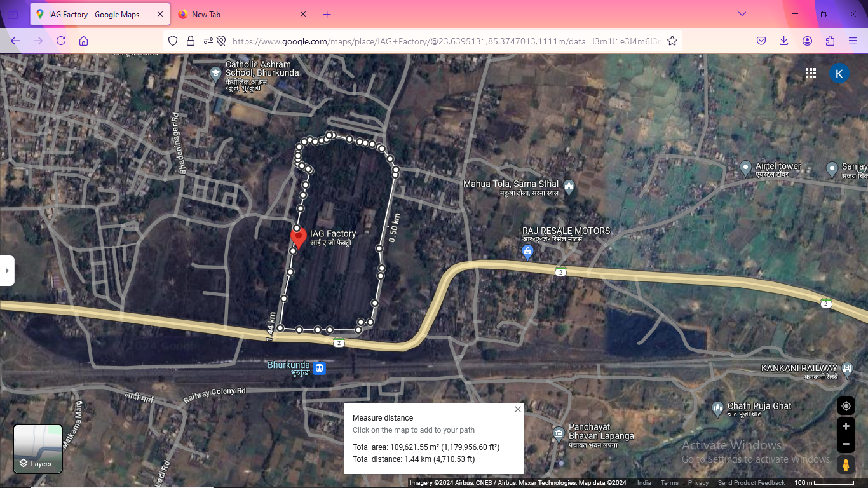This screenshot has width=868, height=488.
Task: Select the Mahua Tola, Sarna Sthal marker
Action: pos(569,186)
